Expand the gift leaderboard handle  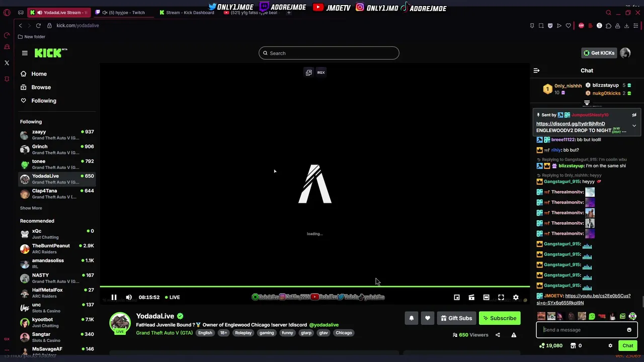[x=587, y=103]
